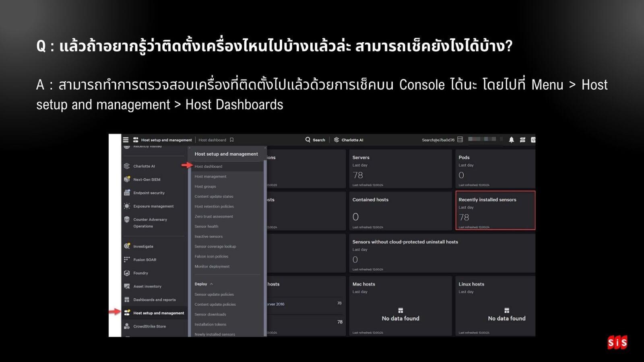Click the Servers count 78
Viewport: 644px width, 362px height.
[x=358, y=175]
